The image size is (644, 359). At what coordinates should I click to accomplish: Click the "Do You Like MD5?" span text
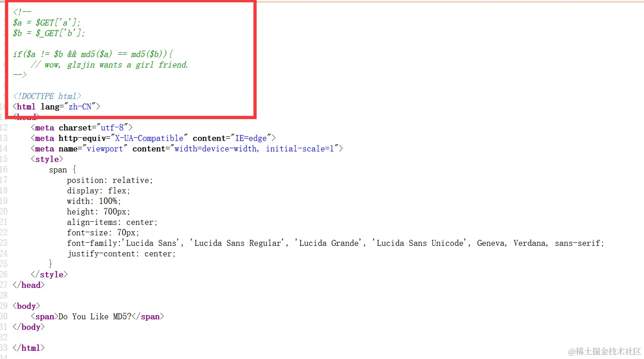[95, 316]
